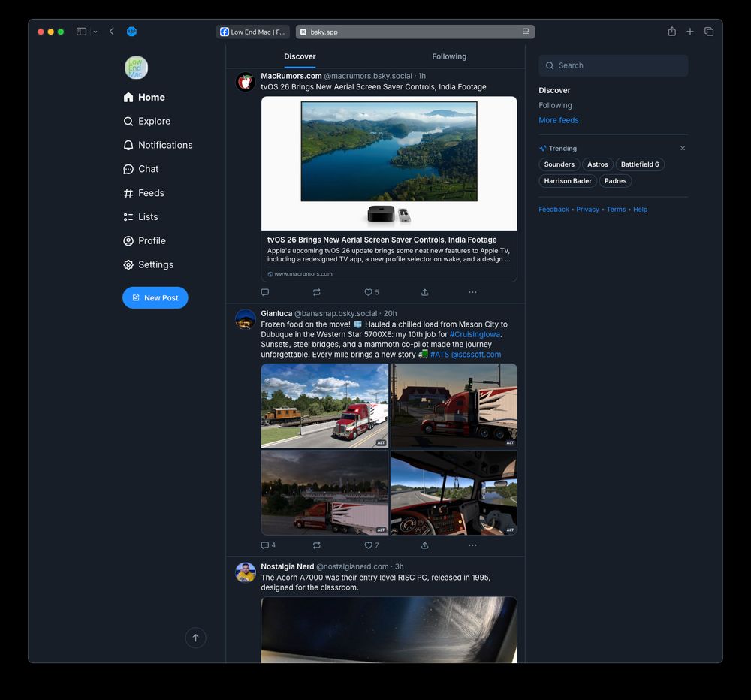This screenshot has height=700, width=751.
Task: Open the More feeds link
Action: click(x=559, y=120)
